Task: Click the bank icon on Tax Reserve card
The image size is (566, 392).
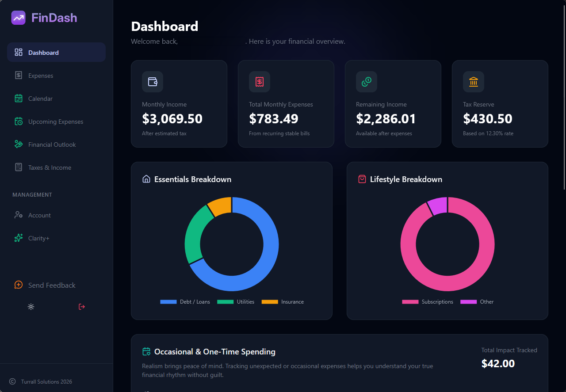Action: (x=474, y=82)
